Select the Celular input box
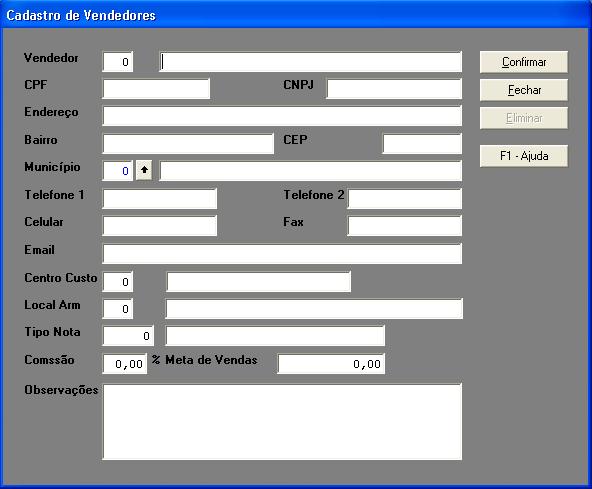Viewport: 592px width, 489px height. pyautogui.click(x=160, y=226)
